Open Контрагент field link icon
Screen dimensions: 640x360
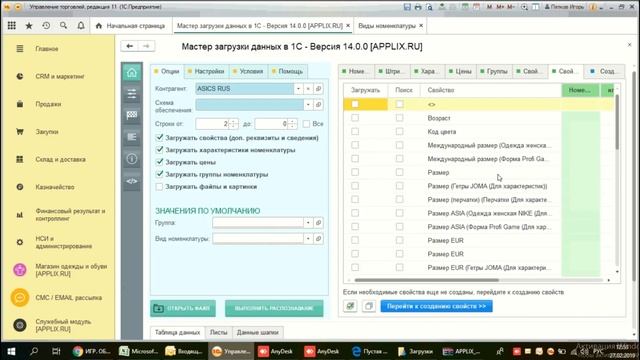pos(319,89)
